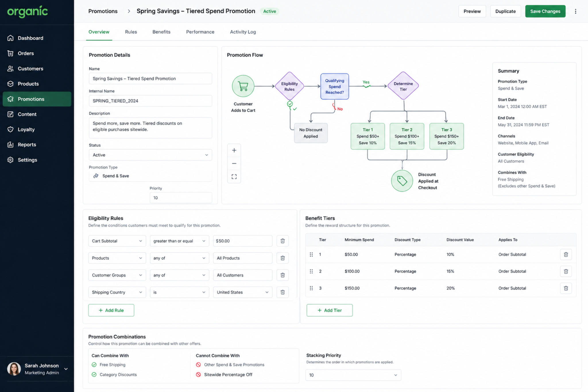
Task: Click the Add Tier button
Action: click(x=329, y=310)
